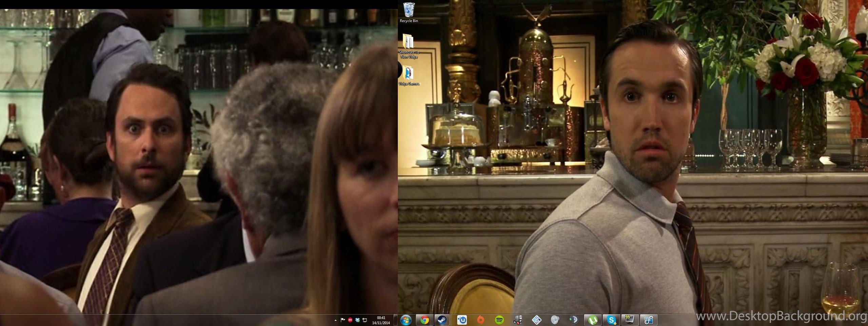Click the computer with glasses taskbar icon
The height and width of the screenshot is (326, 868).
pyautogui.click(x=518, y=320)
